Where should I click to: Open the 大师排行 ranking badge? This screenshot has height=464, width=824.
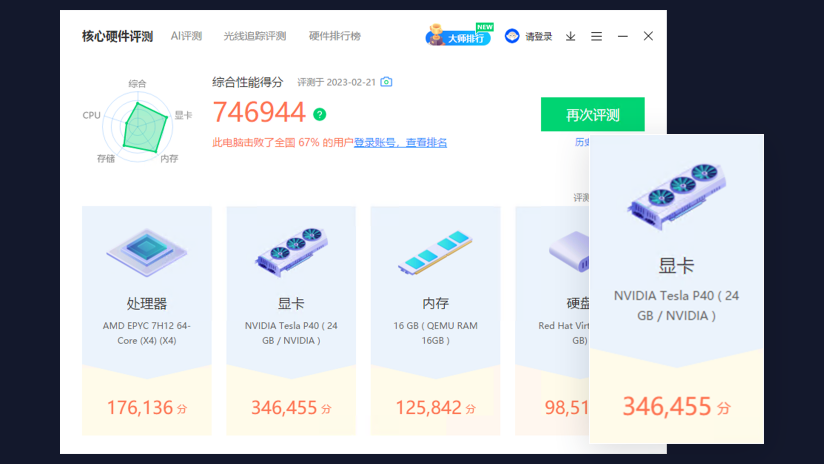tap(459, 35)
